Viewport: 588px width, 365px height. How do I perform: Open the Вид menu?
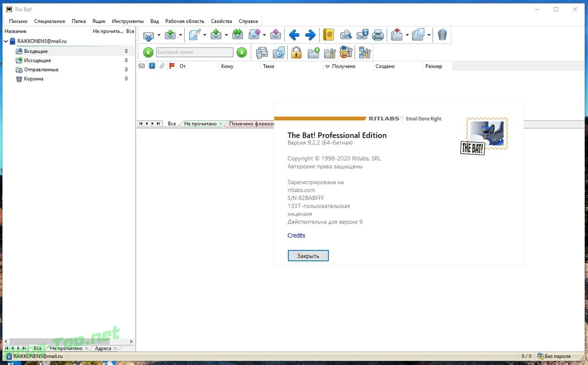[x=155, y=21]
